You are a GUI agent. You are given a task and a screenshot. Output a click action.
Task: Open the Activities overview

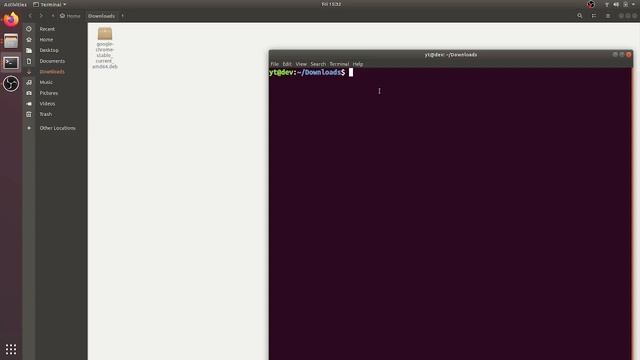pyautogui.click(x=15, y=4)
